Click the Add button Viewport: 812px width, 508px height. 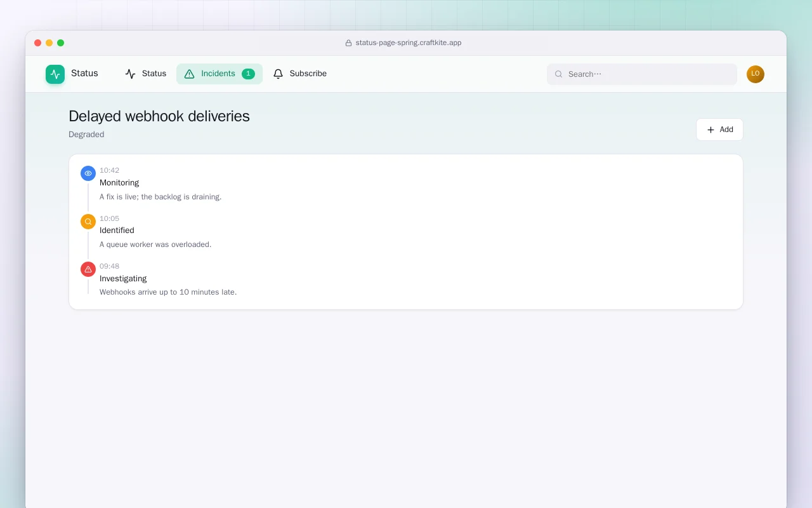pos(719,130)
